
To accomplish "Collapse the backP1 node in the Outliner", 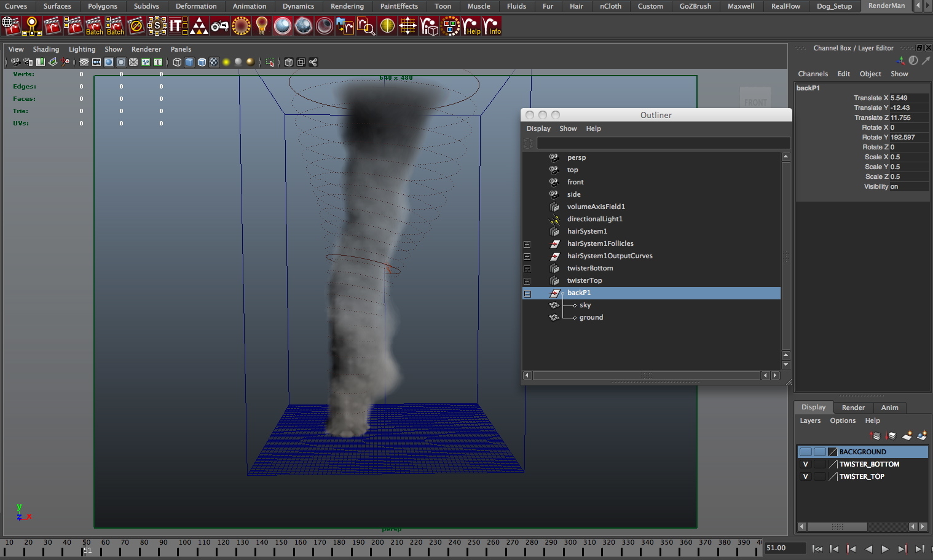I will (x=527, y=293).
